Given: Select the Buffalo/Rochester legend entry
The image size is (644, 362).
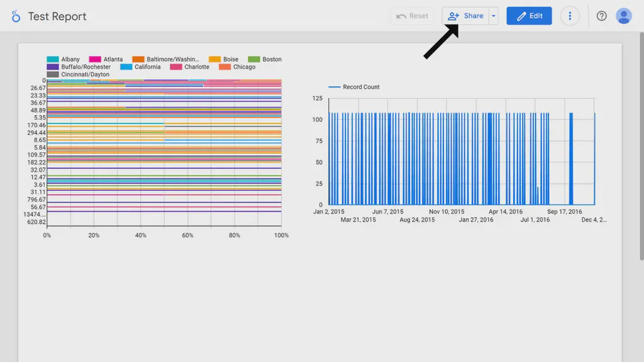Looking at the screenshot, I should click(x=79, y=67).
